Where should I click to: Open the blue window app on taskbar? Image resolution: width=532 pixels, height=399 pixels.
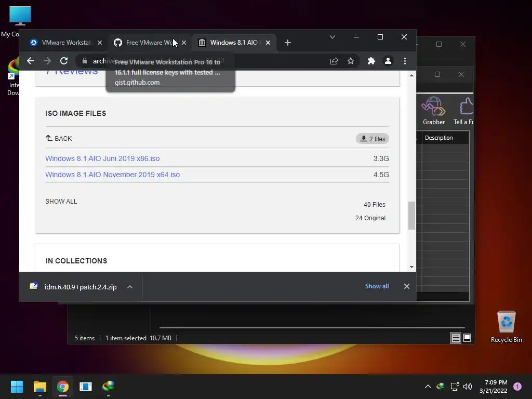pyautogui.click(x=86, y=387)
